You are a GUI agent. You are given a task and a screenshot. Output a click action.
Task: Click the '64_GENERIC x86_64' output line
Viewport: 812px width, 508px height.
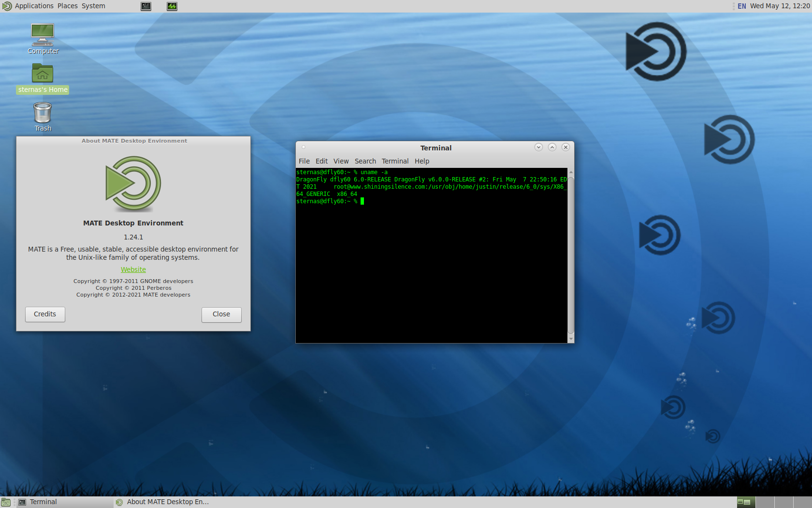pyautogui.click(x=327, y=194)
